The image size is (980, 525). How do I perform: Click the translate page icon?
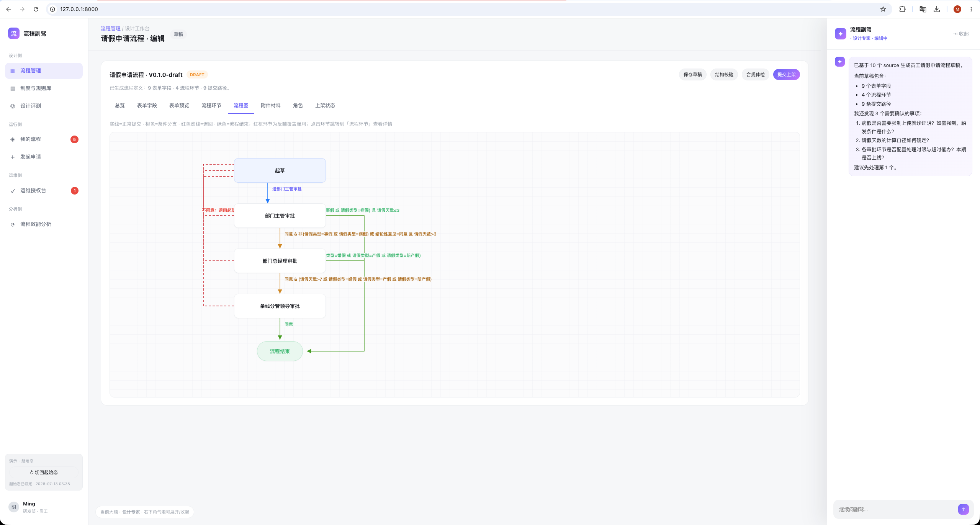923,9
